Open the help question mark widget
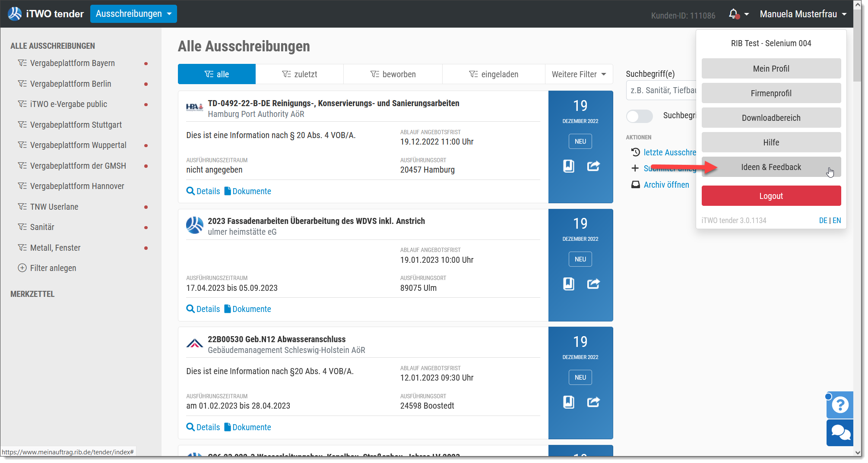This screenshot has height=463, width=868. pyautogui.click(x=840, y=405)
